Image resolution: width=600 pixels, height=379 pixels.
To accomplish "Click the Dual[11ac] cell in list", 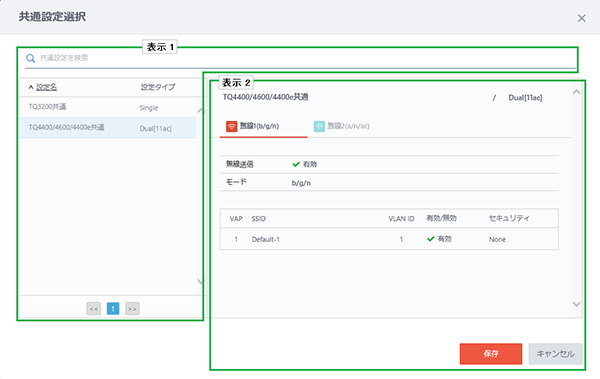I will [155, 129].
